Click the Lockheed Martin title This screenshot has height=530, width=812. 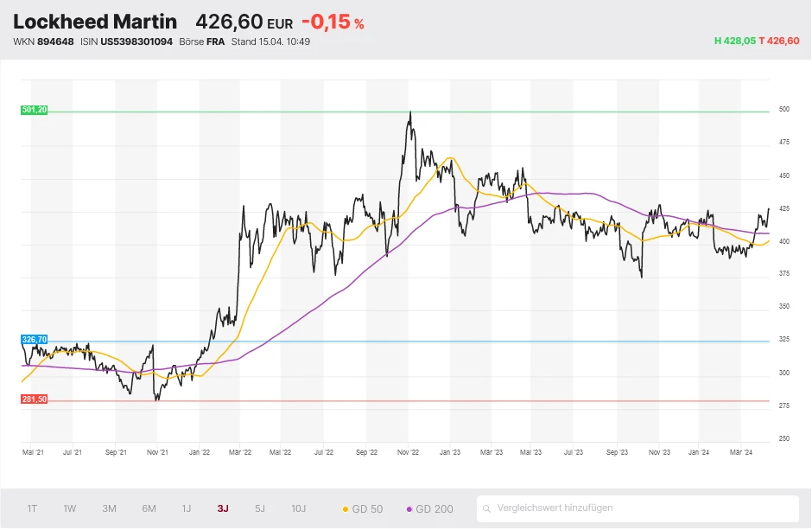click(x=95, y=21)
